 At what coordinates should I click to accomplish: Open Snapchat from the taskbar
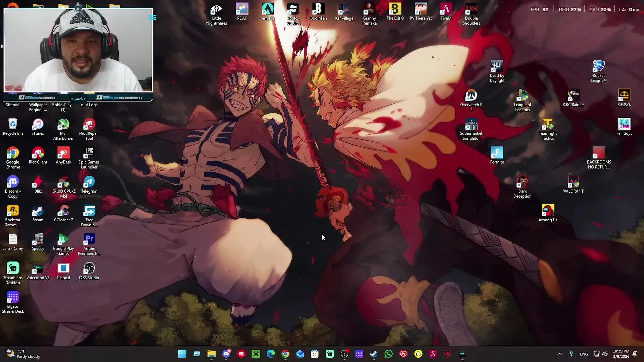tap(418, 354)
